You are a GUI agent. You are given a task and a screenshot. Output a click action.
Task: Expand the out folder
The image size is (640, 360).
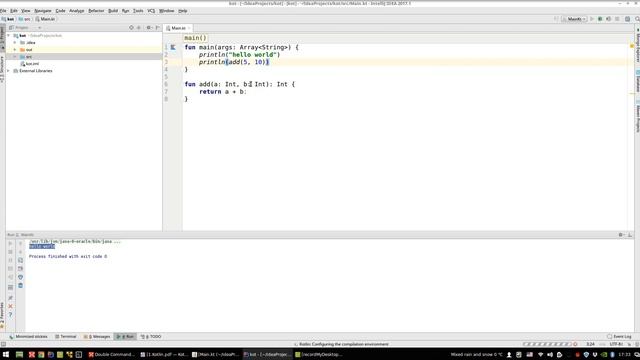pos(15,50)
